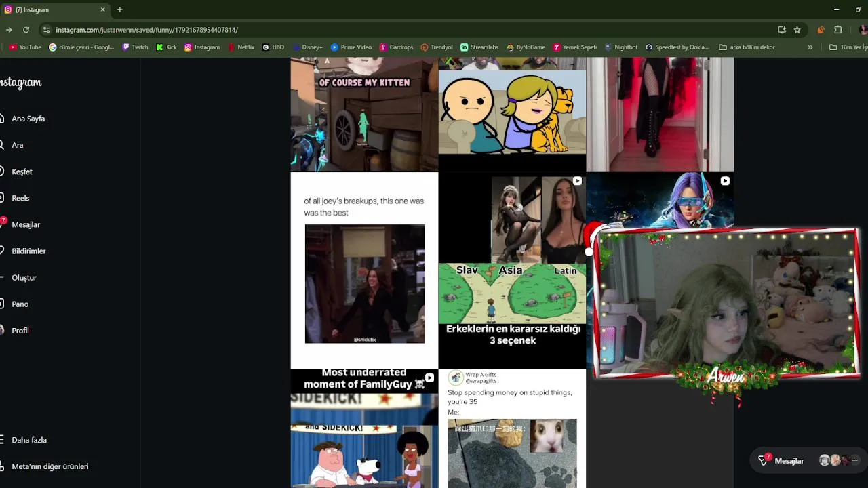Open the Tüm Yer İşaretleri bookmarks folder
This screenshot has height=488, width=868.
pos(849,47)
